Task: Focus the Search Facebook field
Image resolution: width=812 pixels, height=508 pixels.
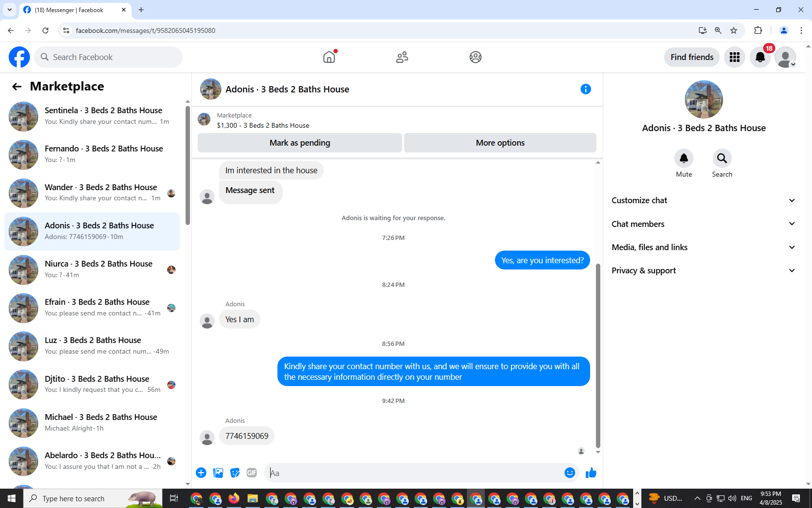Action: (x=109, y=57)
